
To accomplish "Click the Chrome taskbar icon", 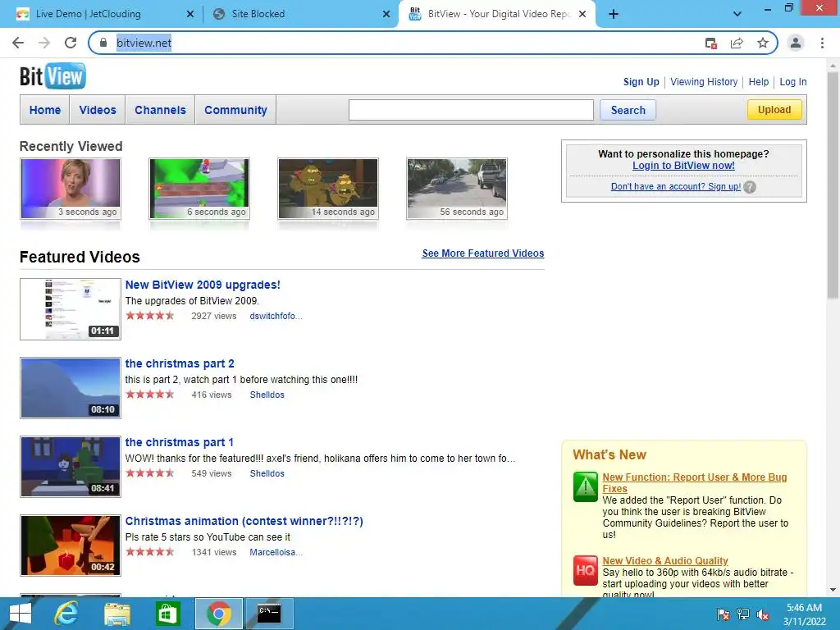I will [x=218, y=614].
